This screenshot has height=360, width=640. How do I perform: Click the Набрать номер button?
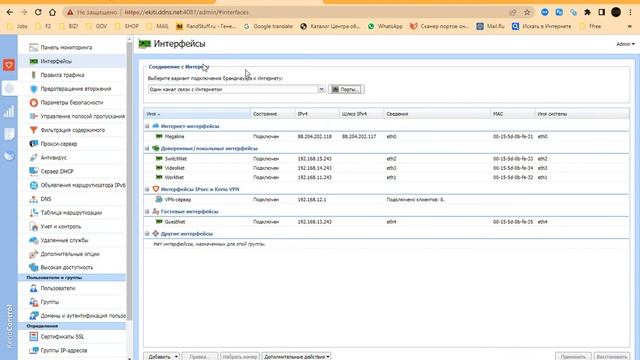coord(240,356)
